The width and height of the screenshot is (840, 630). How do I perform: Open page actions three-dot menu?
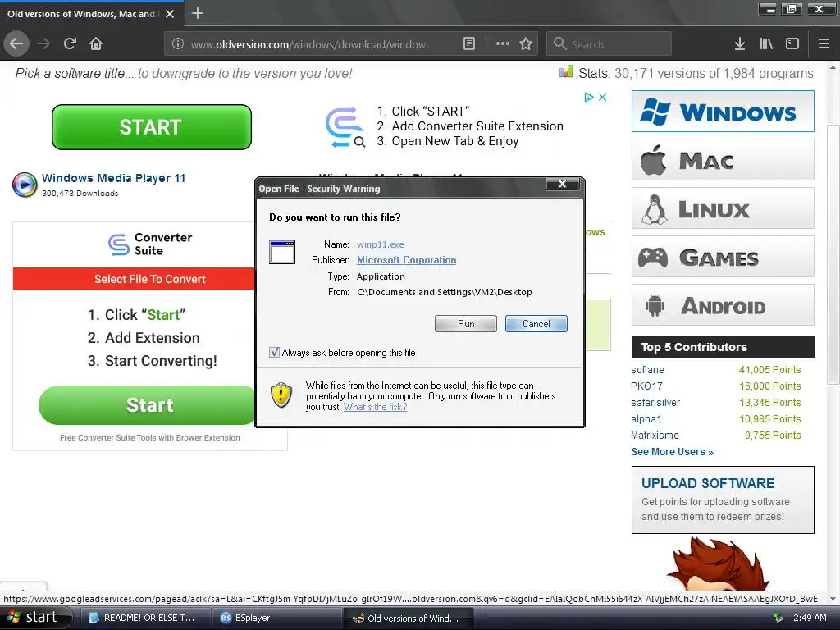503,44
